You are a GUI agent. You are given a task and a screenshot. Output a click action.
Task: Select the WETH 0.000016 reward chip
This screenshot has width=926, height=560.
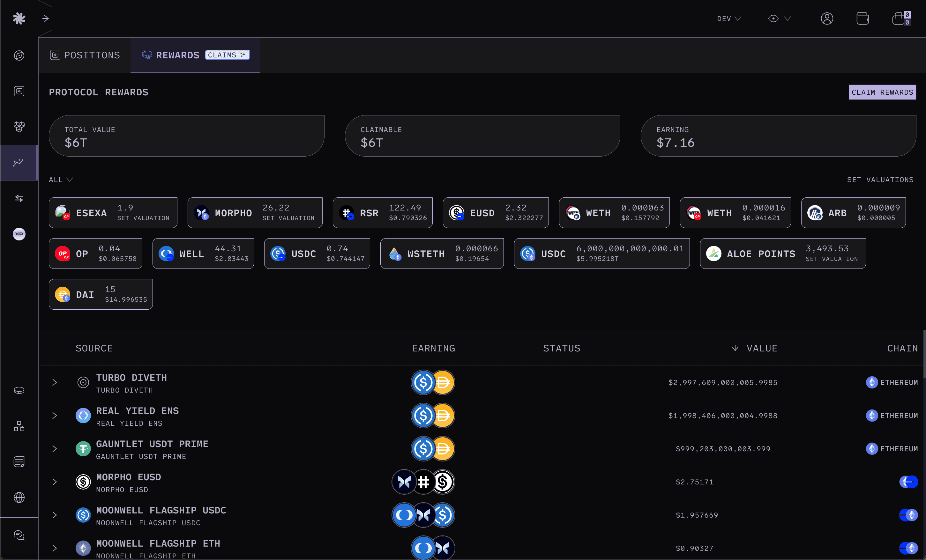point(735,213)
